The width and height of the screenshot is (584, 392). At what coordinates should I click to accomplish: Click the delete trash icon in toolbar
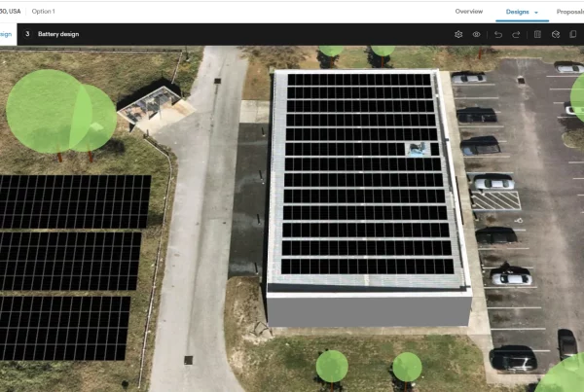pyautogui.click(x=537, y=34)
